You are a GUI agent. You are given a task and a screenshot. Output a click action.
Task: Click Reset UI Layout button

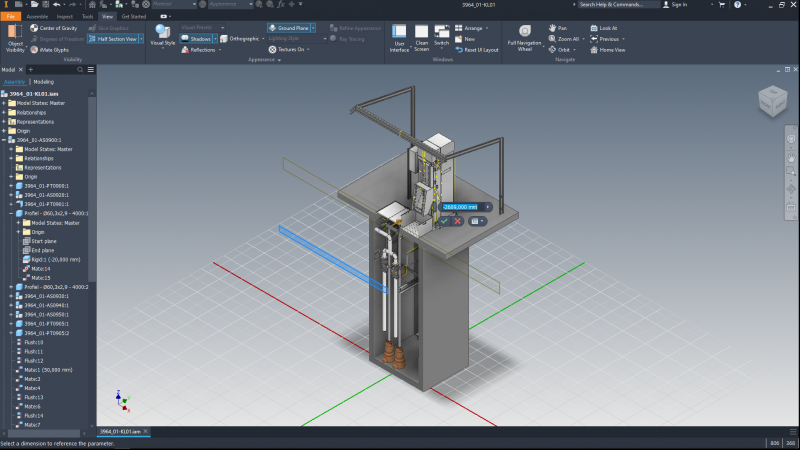click(481, 49)
